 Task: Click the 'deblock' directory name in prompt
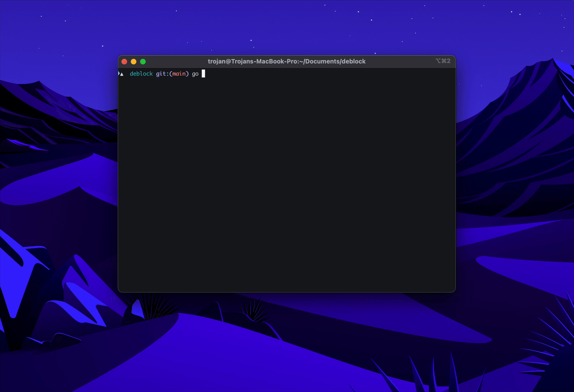pyautogui.click(x=141, y=74)
